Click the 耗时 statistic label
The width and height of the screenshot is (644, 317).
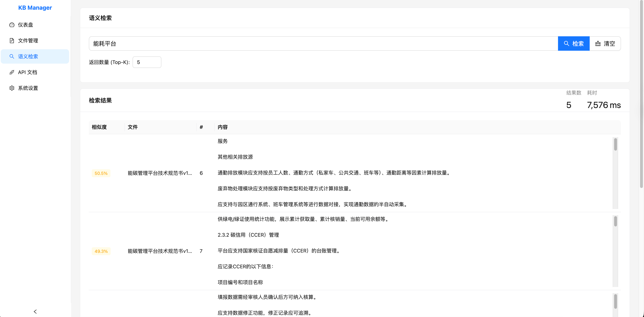592,93
